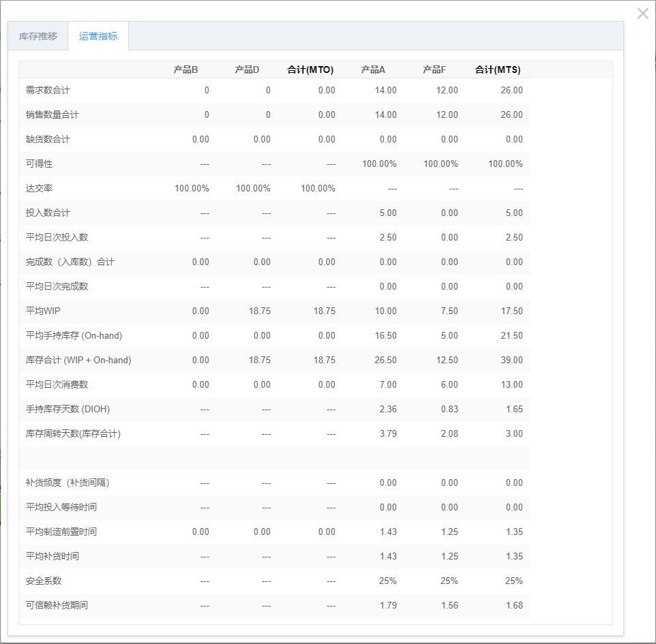The width and height of the screenshot is (656, 644).
Task: Click the 产品A column header
Action: (372, 69)
